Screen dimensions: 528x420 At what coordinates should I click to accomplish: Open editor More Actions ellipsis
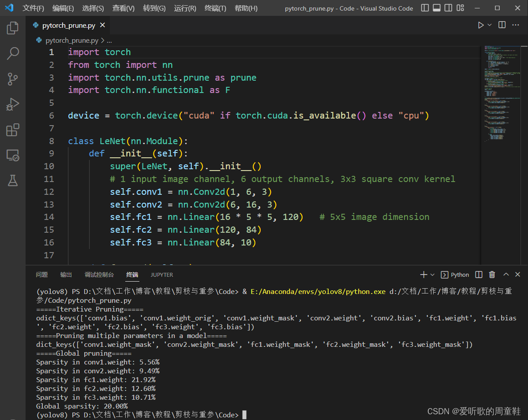tap(516, 25)
